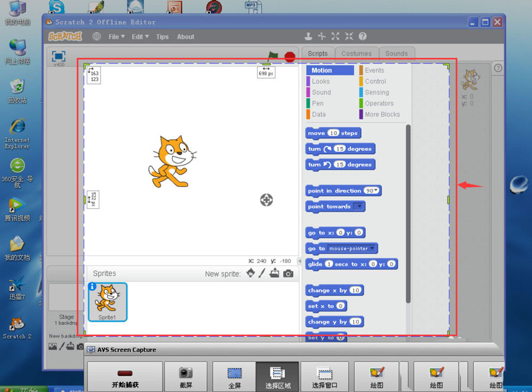Click value field in set x to block
This screenshot has height=392, width=532.
[x=340, y=306]
